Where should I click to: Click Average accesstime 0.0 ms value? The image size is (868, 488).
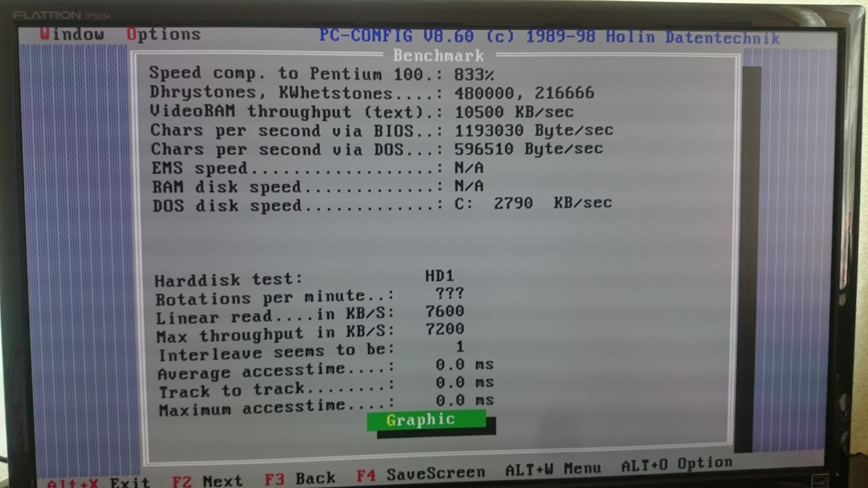(465, 365)
